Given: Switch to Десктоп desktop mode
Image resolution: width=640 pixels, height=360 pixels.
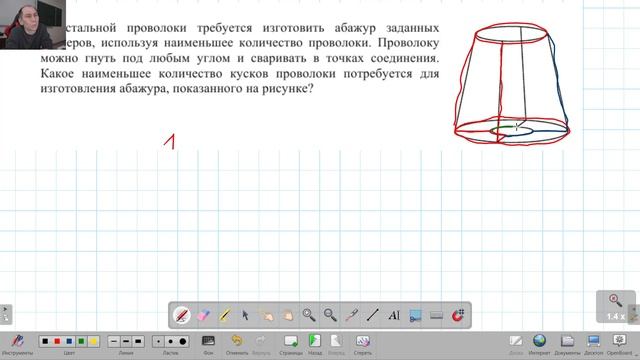Looking at the screenshot, I should [x=593, y=344].
